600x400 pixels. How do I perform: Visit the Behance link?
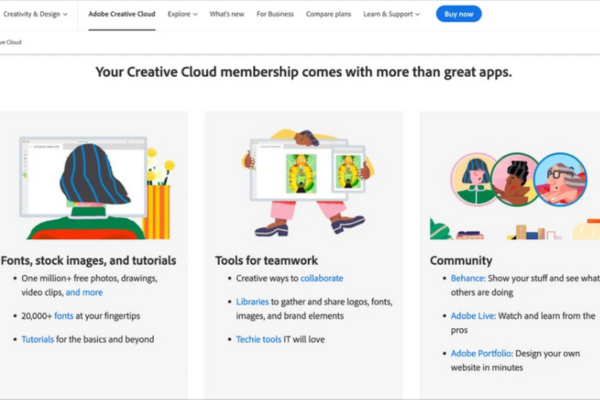click(x=467, y=278)
